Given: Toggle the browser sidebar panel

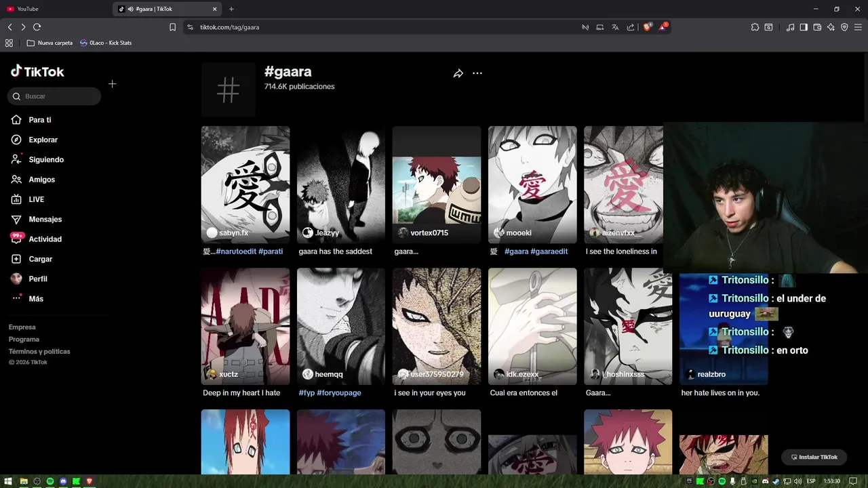Looking at the screenshot, I should (804, 27).
